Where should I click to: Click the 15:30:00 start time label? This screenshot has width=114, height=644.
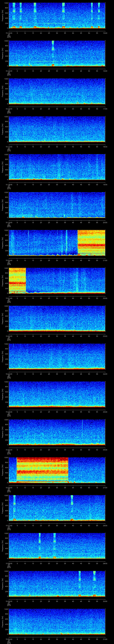pos(9,639)
